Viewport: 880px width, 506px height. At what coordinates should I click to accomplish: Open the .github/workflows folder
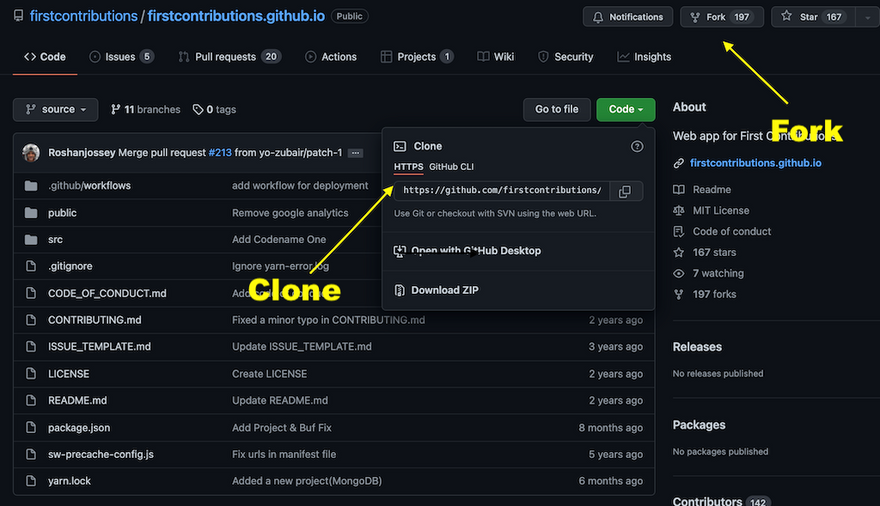pos(89,186)
